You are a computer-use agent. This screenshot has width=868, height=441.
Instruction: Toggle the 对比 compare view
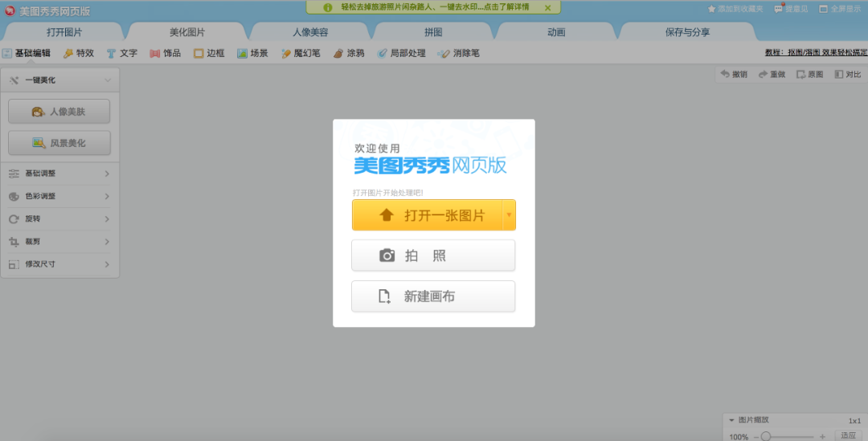[x=848, y=74]
